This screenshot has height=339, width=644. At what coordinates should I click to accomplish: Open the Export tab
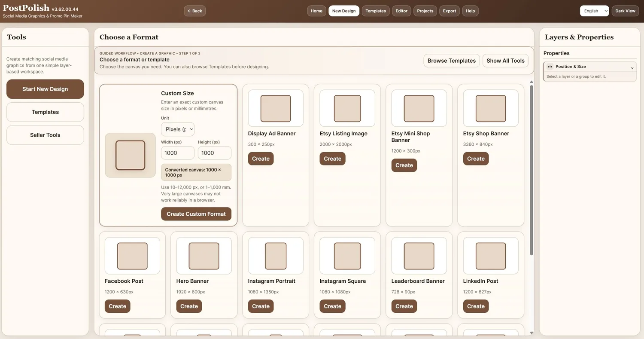450,11
